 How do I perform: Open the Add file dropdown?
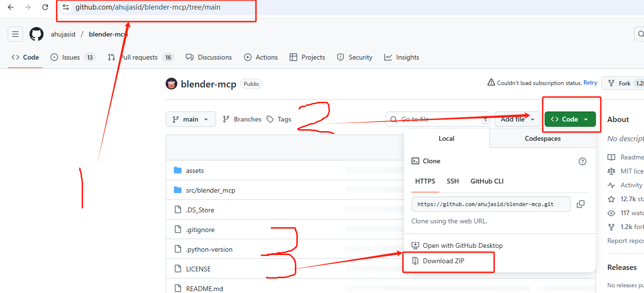518,119
